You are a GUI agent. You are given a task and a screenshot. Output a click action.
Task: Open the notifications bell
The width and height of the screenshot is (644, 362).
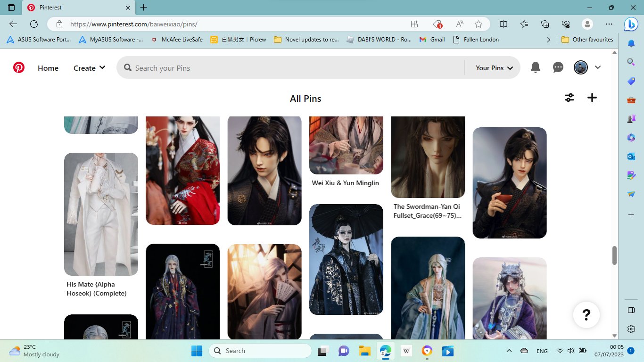[535, 68]
